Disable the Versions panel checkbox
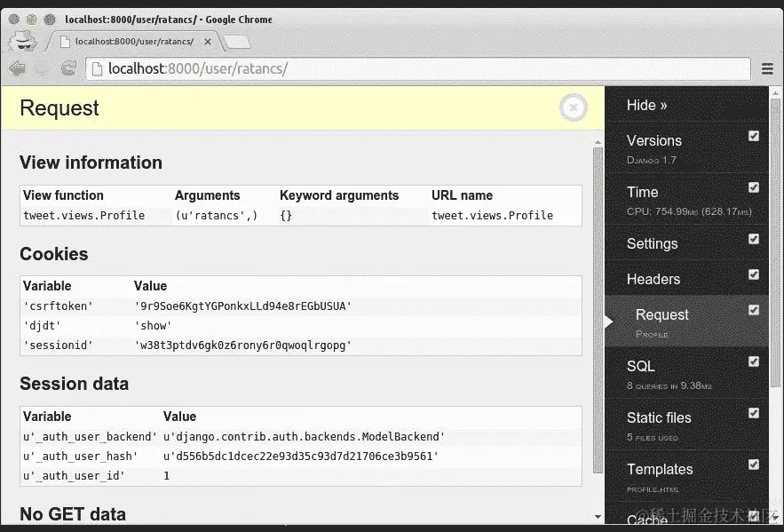Screen dimensions: 784x532 click(754, 136)
